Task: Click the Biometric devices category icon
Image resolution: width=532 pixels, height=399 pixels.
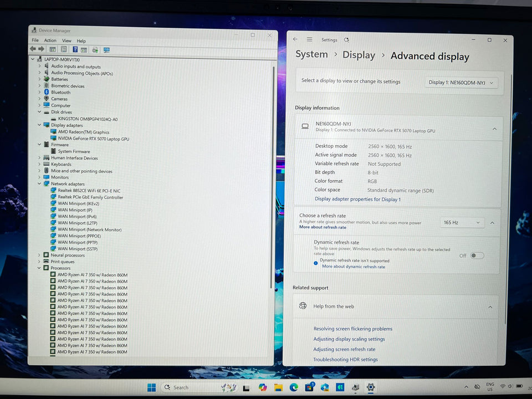Action: (47, 85)
